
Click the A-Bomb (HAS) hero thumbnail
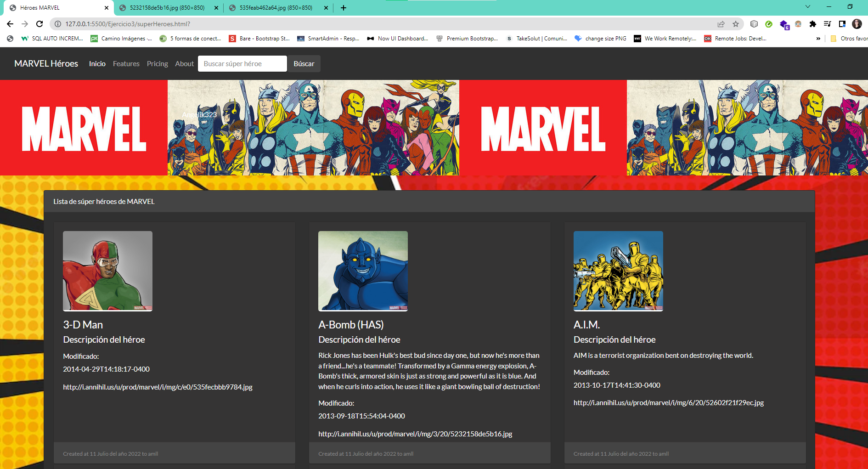point(363,271)
